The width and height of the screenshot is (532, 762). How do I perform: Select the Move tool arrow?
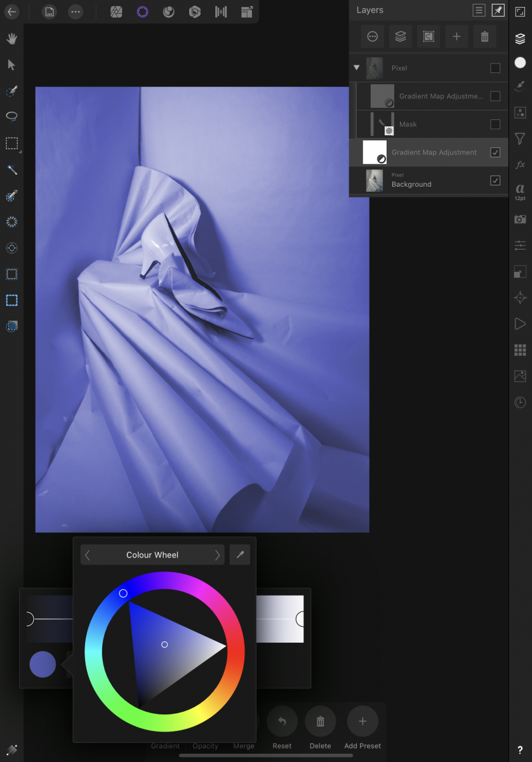point(11,65)
